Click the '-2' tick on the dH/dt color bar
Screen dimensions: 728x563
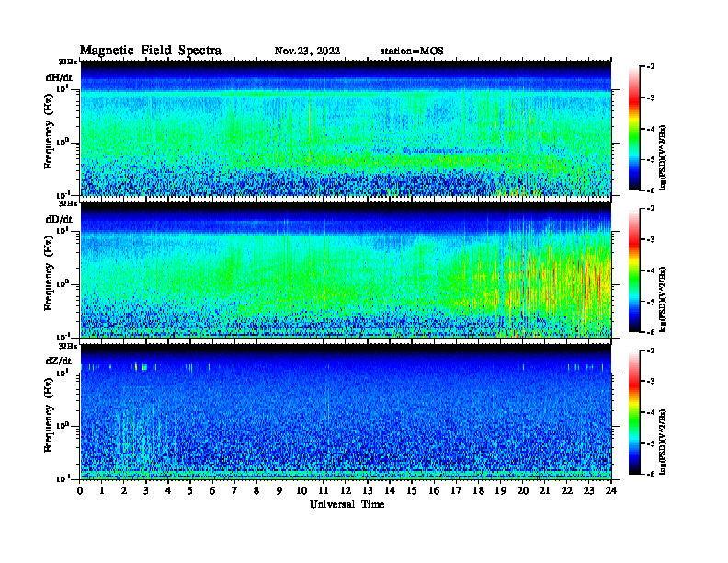651,67
